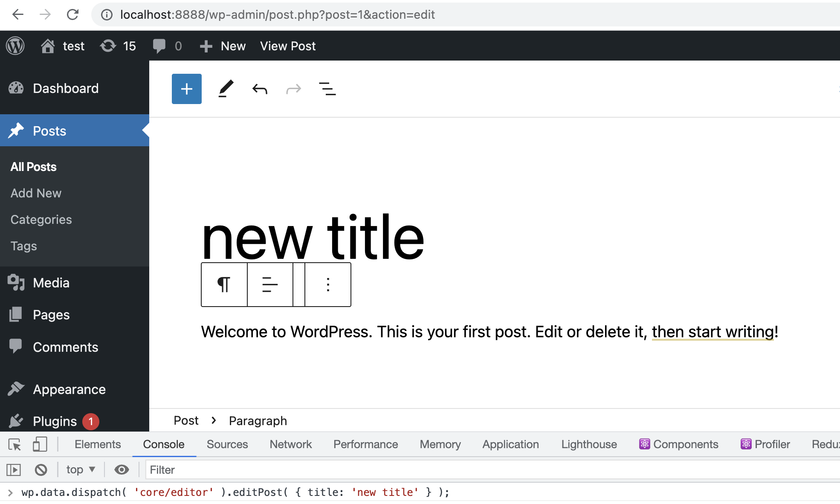This screenshot has width=840, height=504.
Task: Clear the console with the ban icon
Action: 41,470
